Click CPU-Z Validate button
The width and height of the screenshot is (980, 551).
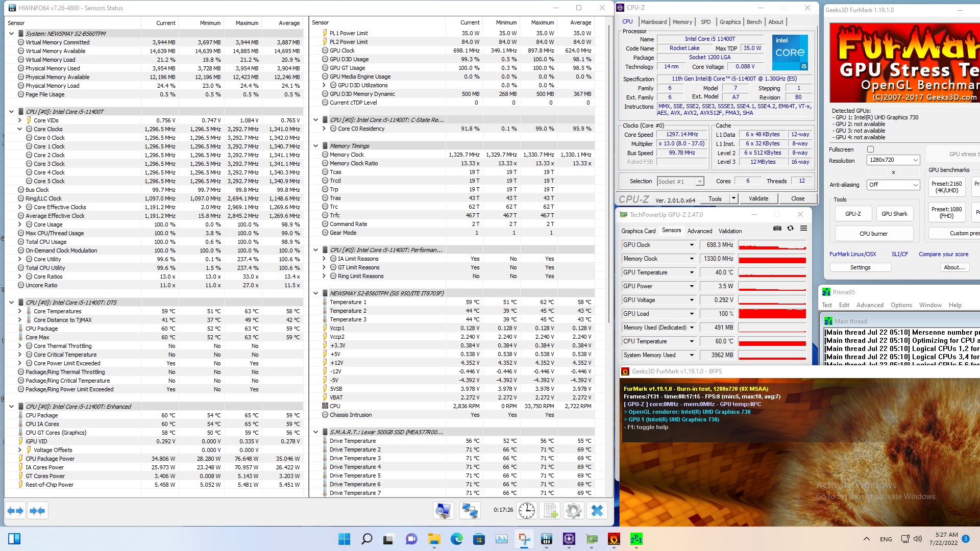(758, 198)
